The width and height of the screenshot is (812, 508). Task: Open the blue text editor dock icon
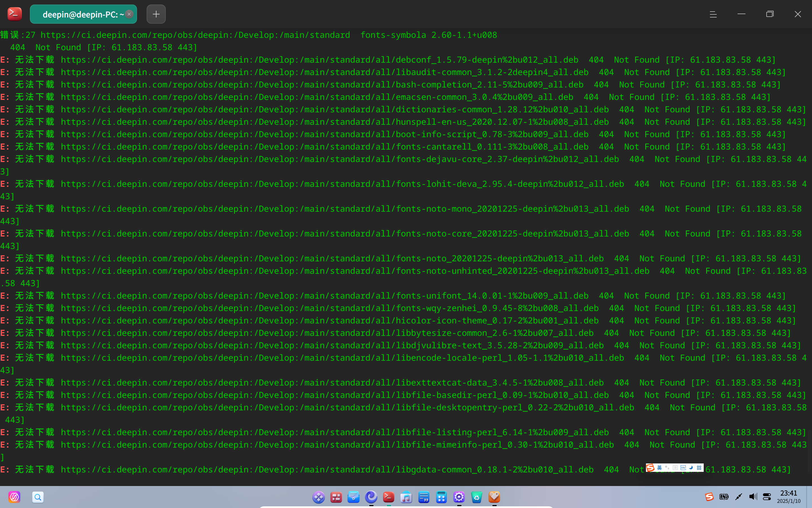pos(424,497)
